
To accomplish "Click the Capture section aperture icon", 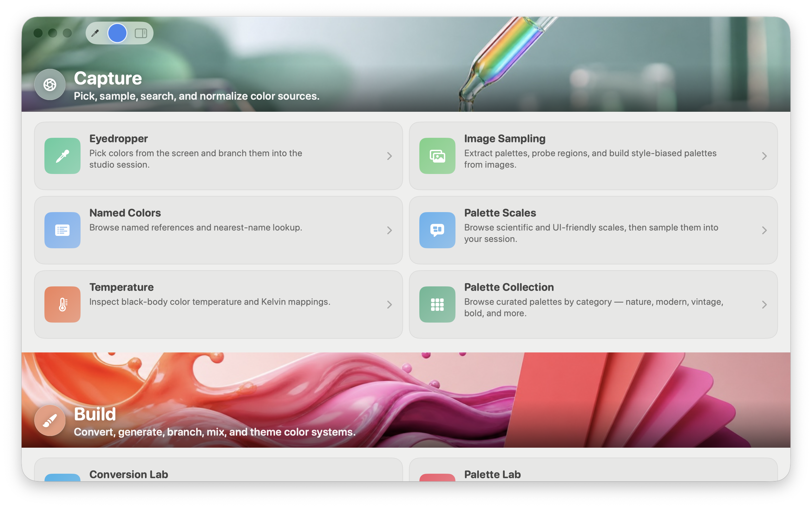I will [50, 84].
